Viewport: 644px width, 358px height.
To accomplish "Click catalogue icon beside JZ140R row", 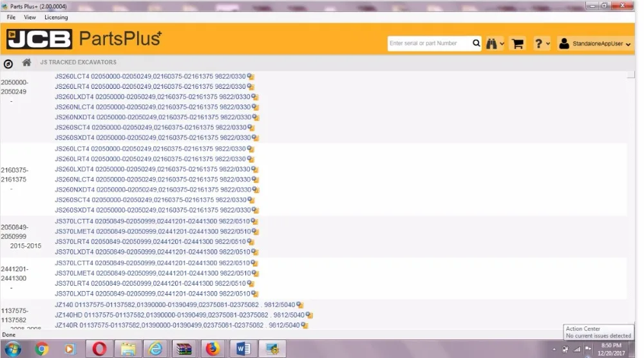I will pyautogui.click(x=305, y=325).
